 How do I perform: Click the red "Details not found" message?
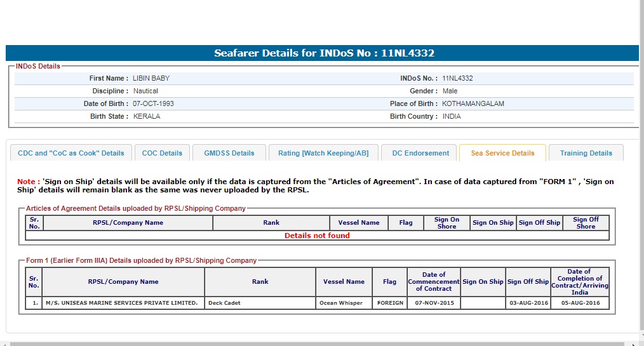coord(317,236)
